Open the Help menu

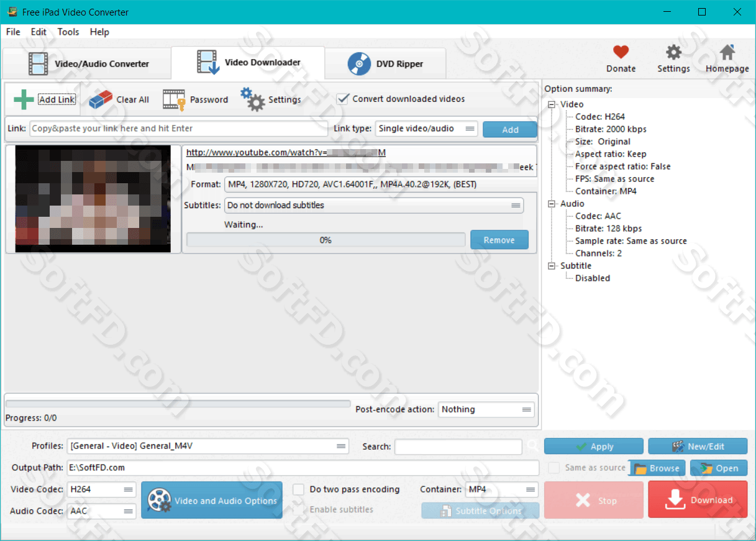pyautogui.click(x=99, y=32)
